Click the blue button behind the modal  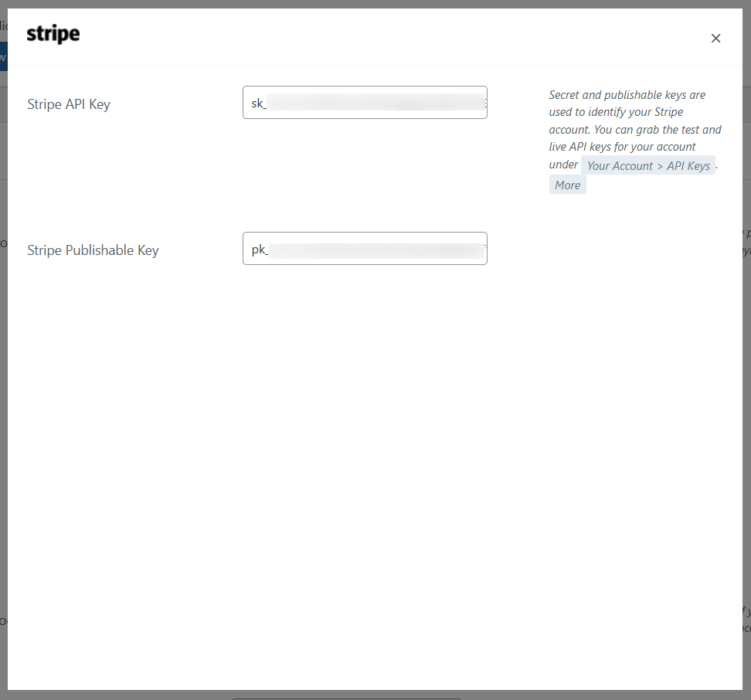point(3,56)
